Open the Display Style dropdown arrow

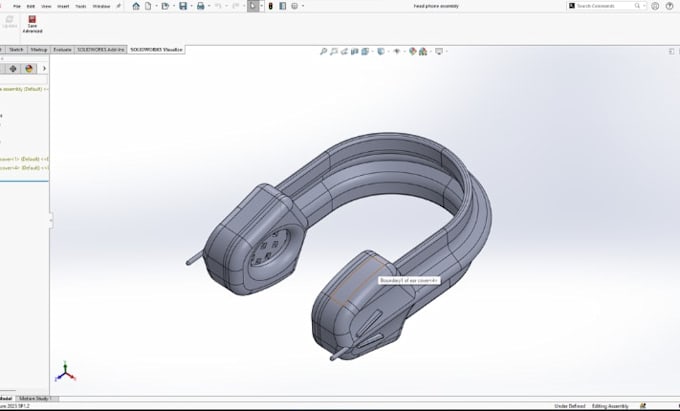coord(388,52)
